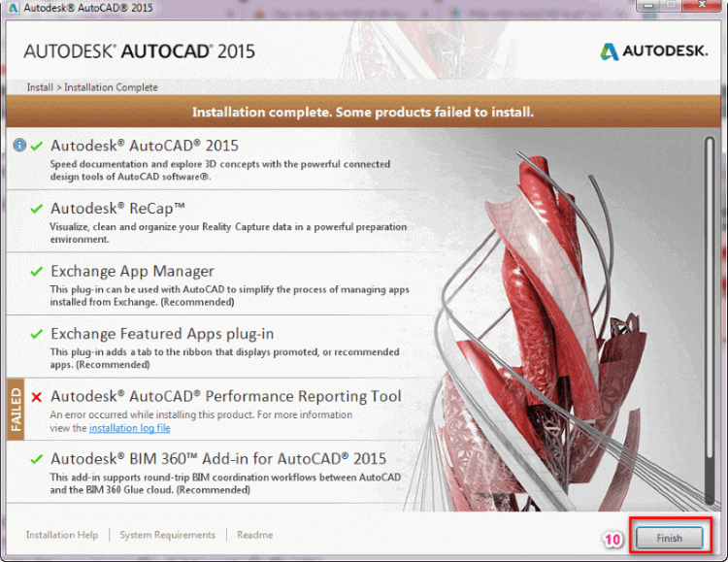The width and height of the screenshot is (728, 562).
Task: Click the Install > Installation Complete breadcrumb
Action: coord(92,87)
